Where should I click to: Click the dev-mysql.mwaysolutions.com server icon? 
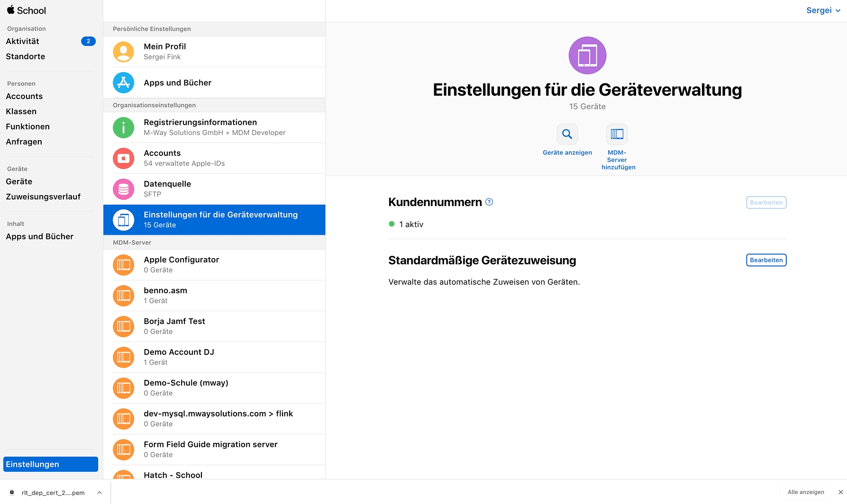pos(123,419)
